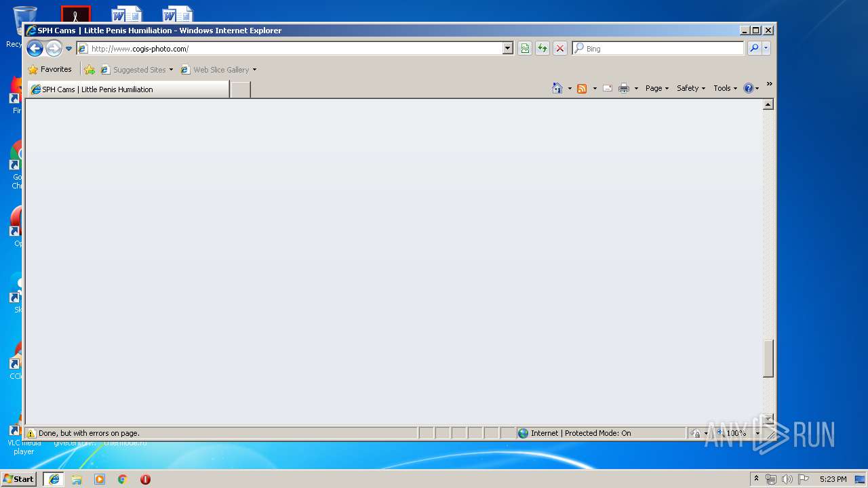Open the zoom level dropdown arrow

758,433
